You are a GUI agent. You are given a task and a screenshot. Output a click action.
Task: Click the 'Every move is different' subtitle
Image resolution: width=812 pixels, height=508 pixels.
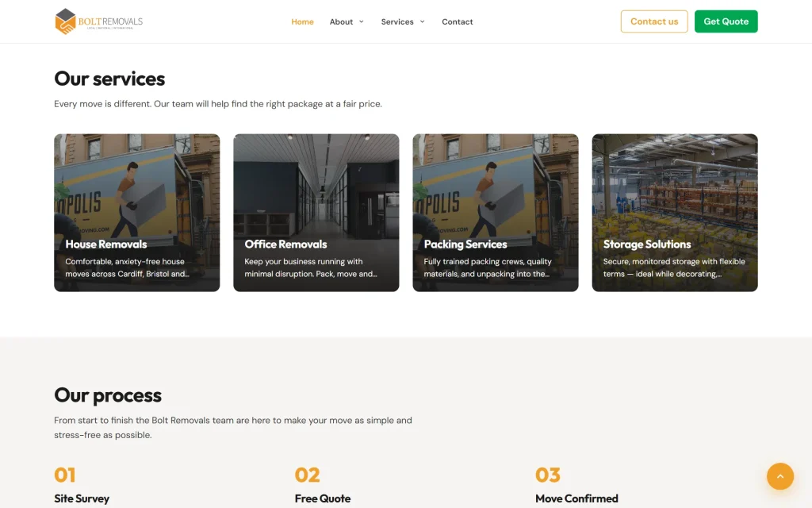pos(218,104)
